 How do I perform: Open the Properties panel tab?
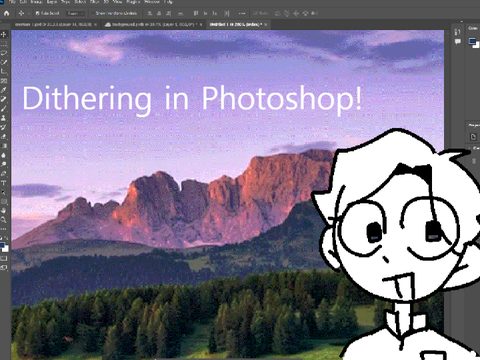point(474,125)
